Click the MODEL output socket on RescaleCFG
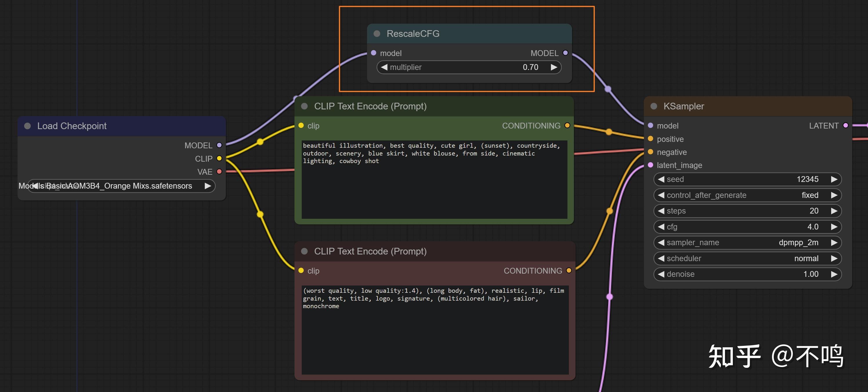 pyautogui.click(x=565, y=53)
